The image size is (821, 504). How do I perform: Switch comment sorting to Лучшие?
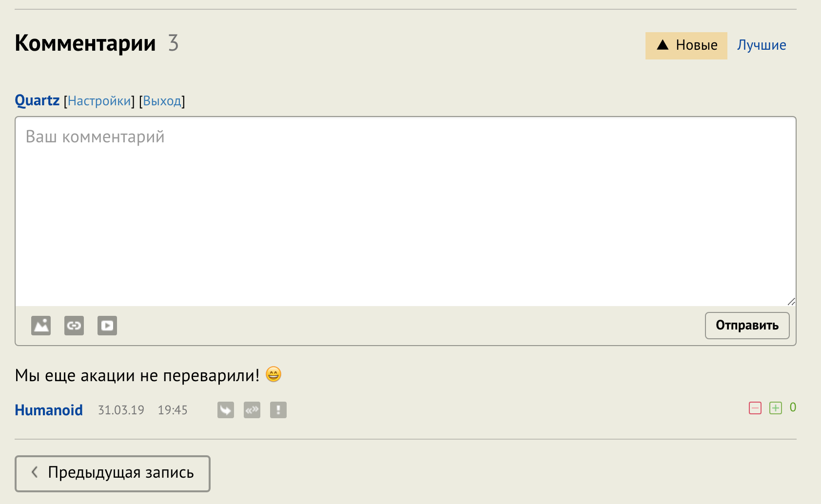pos(762,45)
